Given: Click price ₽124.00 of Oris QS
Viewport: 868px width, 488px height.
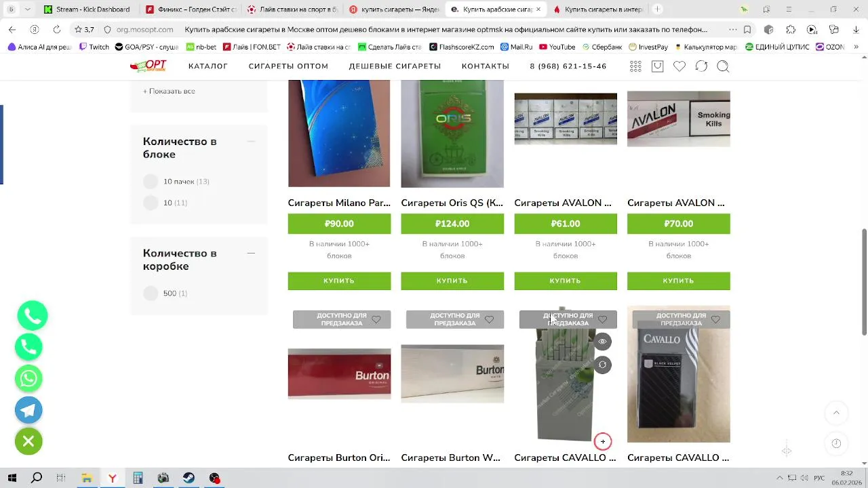Looking at the screenshot, I should (452, 224).
